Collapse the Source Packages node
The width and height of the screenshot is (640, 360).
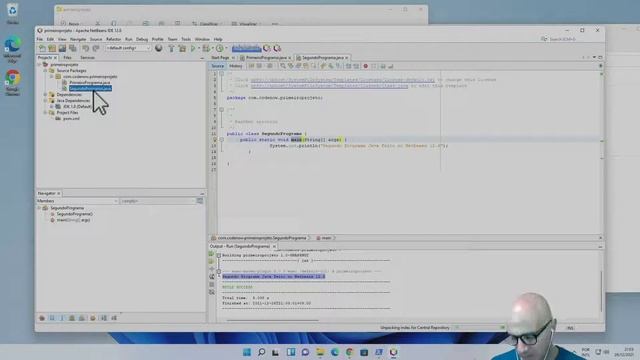(x=45, y=71)
